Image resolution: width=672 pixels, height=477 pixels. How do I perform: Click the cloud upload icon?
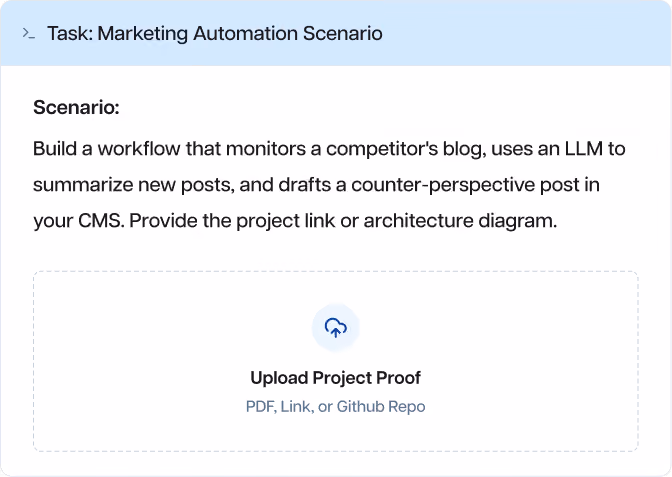[x=336, y=328]
